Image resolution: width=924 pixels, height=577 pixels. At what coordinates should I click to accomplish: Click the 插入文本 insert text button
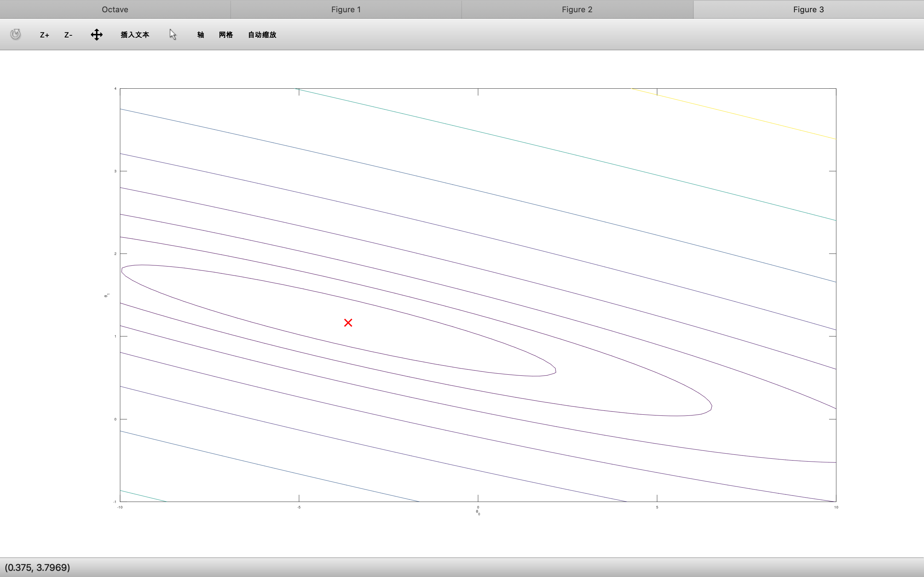click(x=135, y=35)
